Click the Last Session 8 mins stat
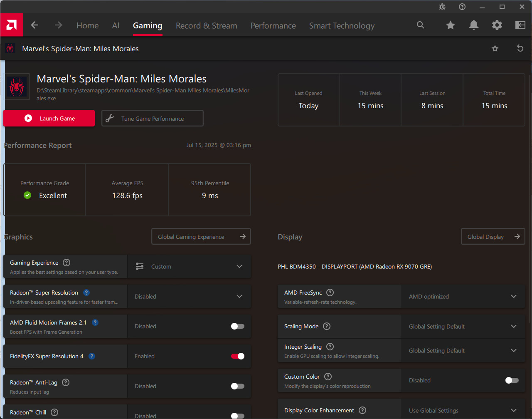This screenshot has height=419, width=532. 432,100
